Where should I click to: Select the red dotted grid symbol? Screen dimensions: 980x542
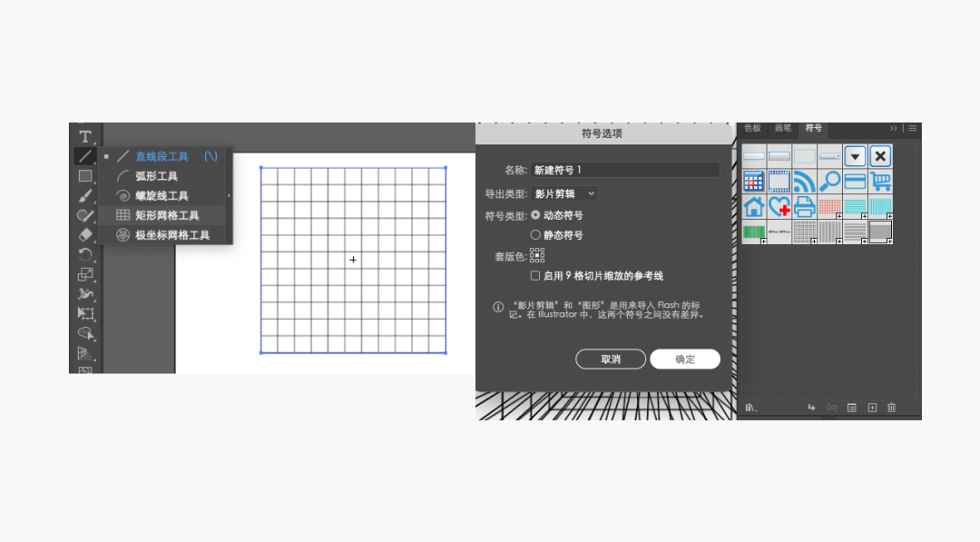coord(829,206)
